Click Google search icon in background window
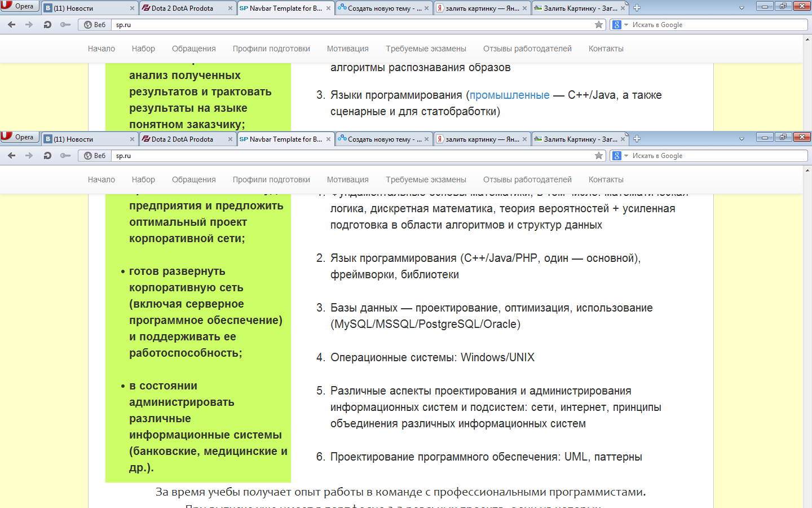Viewport: 812px width, 508px height. [617, 25]
